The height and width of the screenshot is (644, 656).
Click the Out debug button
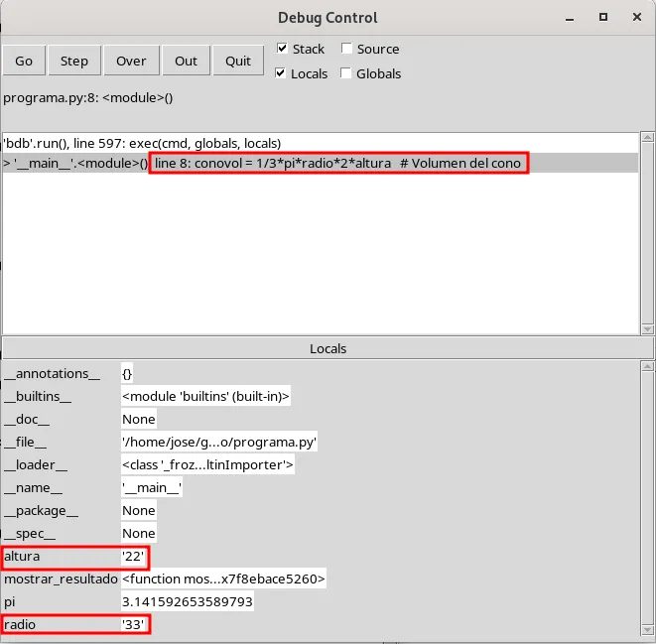[x=187, y=62]
